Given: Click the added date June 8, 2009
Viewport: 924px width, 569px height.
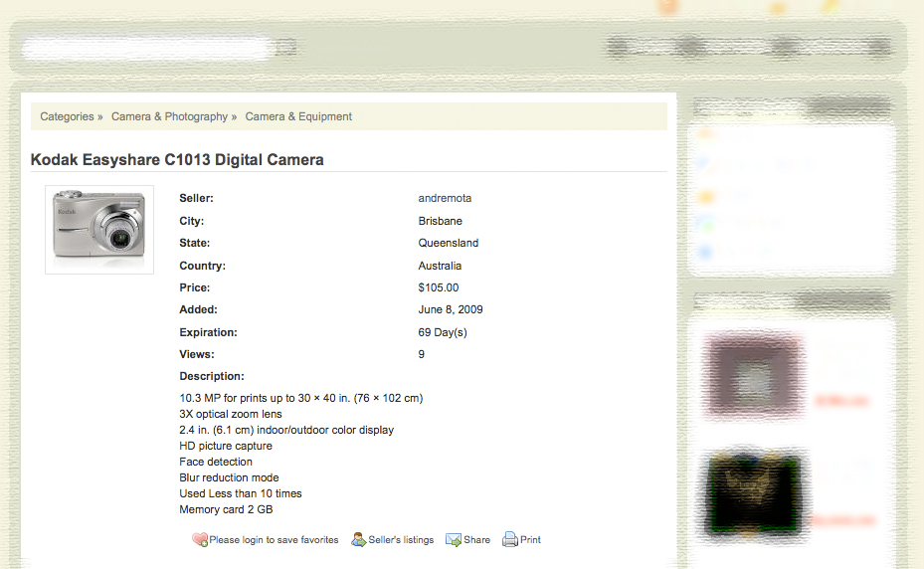Looking at the screenshot, I should pos(451,309).
